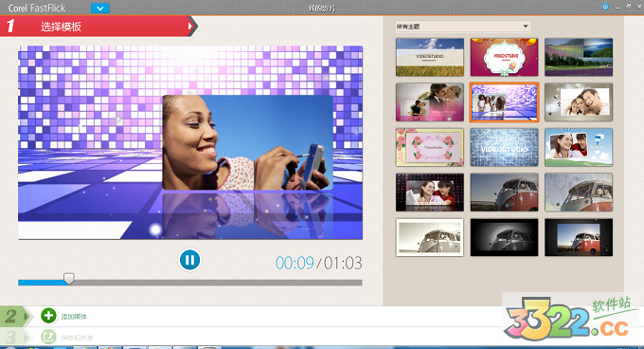
Task: Open the blue dropdown menu beside Corel FastFlick
Action: [99, 8]
